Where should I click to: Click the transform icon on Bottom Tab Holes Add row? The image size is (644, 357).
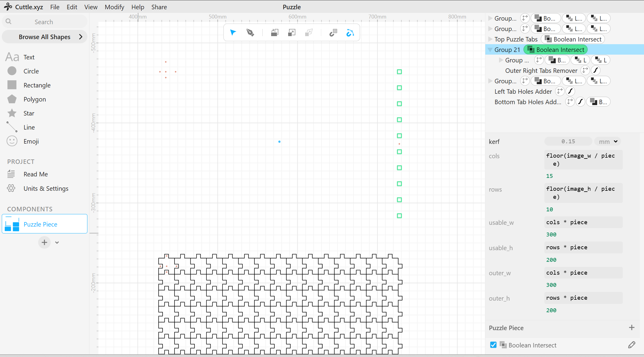pyautogui.click(x=570, y=102)
